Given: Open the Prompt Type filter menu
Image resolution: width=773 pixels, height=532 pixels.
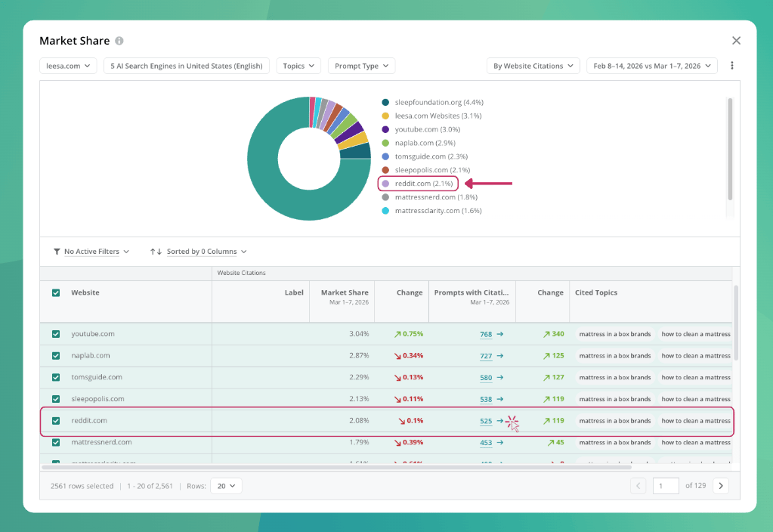Looking at the screenshot, I should coord(361,66).
